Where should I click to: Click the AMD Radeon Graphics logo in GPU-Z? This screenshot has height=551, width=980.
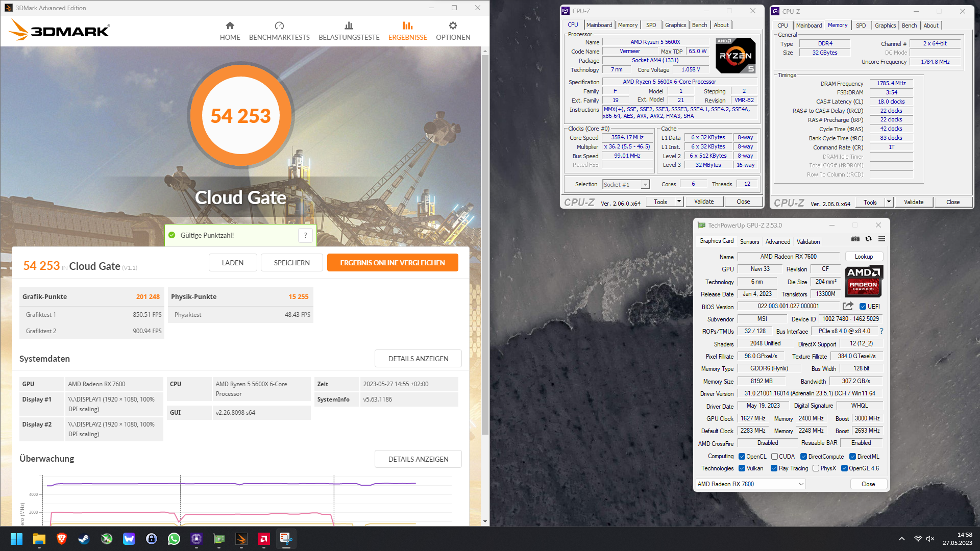click(x=864, y=281)
